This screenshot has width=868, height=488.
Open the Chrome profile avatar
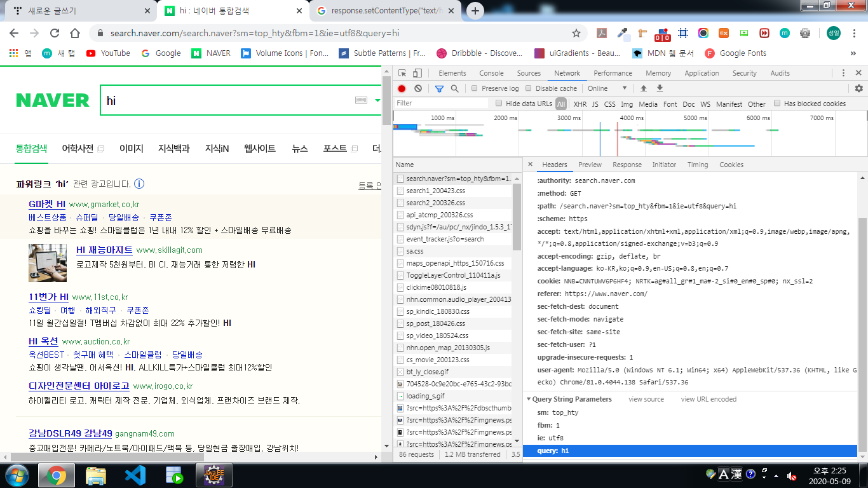click(833, 33)
